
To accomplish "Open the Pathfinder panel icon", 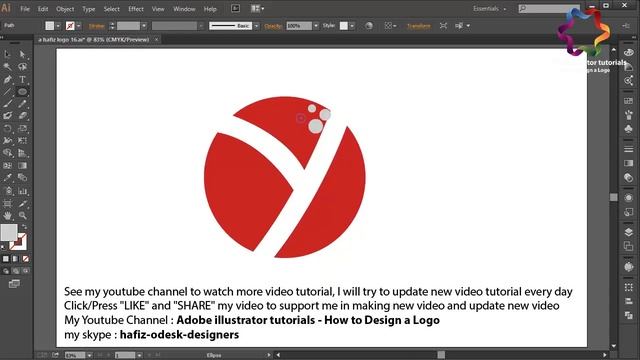I will click(x=629, y=315).
